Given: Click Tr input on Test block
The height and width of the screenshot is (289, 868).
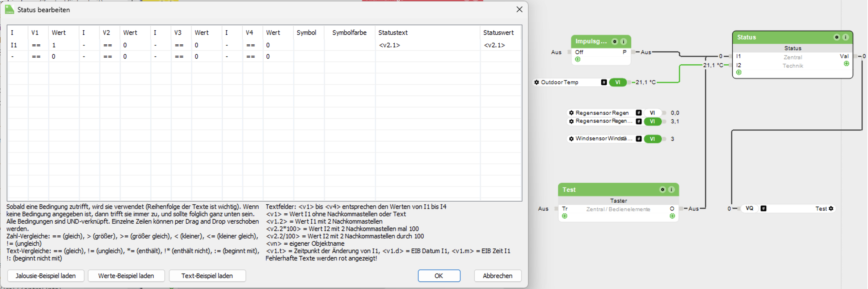Looking at the screenshot, I should (565, 209).
